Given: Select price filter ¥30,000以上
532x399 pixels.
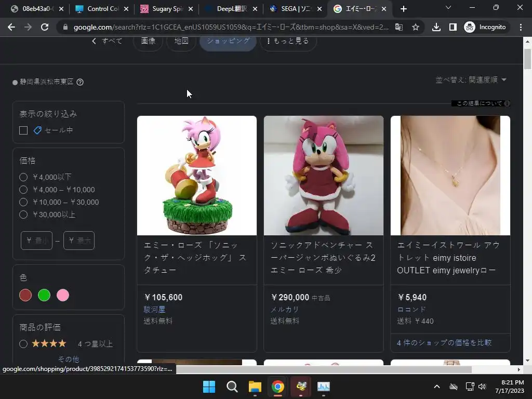Looking at the screenshot, I should click(x=23, y=215).
